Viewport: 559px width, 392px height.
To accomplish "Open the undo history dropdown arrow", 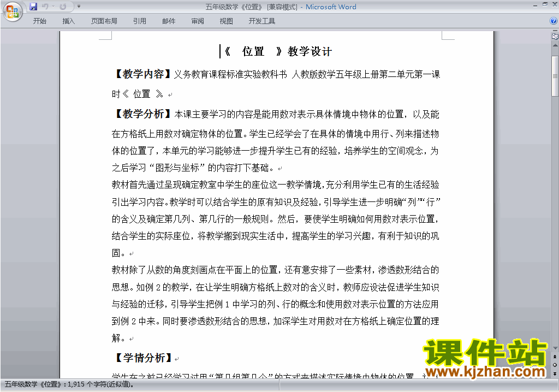I will (x=53, y=7).
